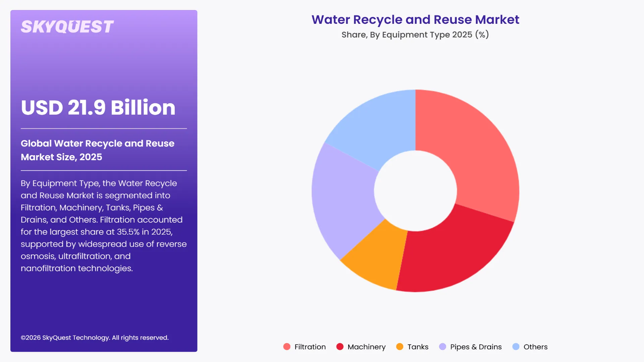Click the 'Water Recycle and Reuse Market' title
The width and height of the screenshot is (644, 362).
(x=415, y=20)
